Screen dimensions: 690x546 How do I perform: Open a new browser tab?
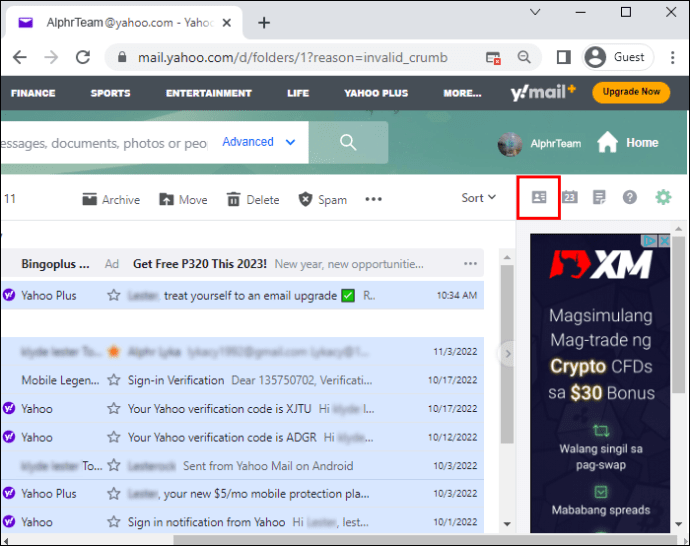tap(264, 22)
